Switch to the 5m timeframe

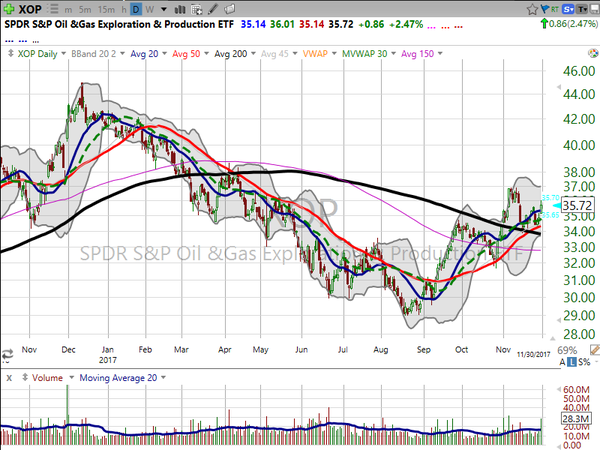(85, 10)
